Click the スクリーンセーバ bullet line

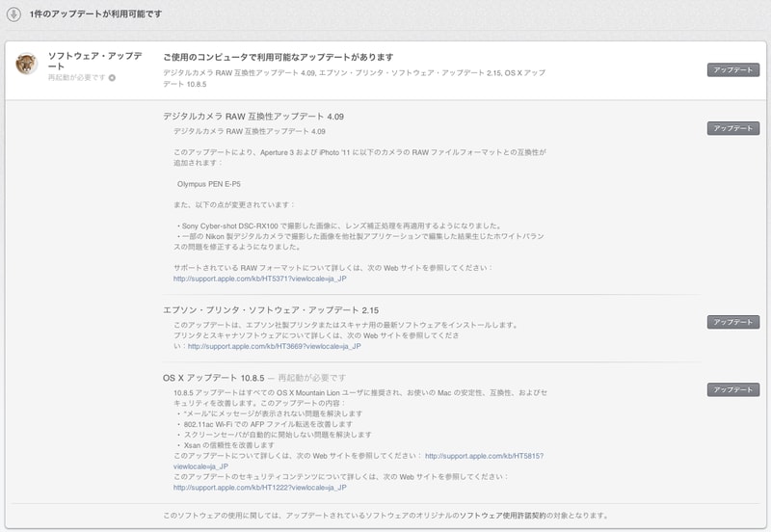[x=275, y=435]
